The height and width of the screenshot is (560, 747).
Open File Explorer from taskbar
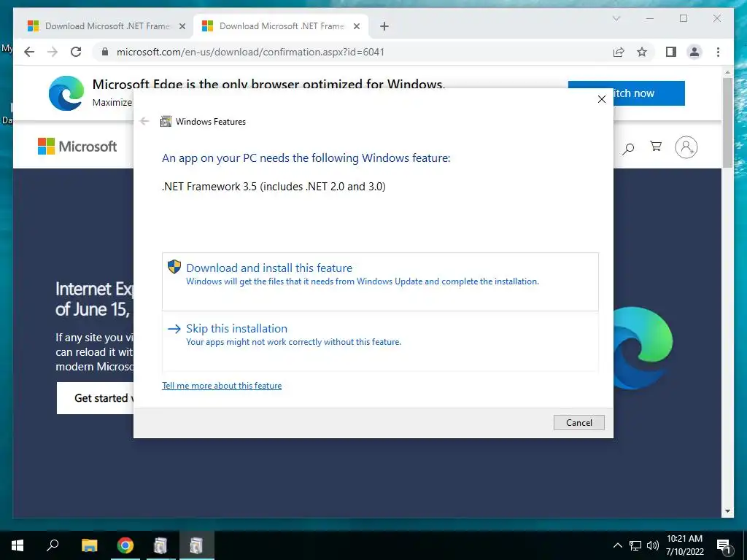[x=89, y=545]
